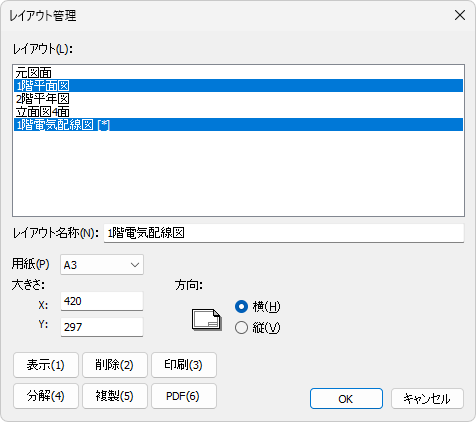The height and width of the screenshot is (422, 476).
Task: Select 元図面 in the layout list
Action: click(x=238, y=72)
